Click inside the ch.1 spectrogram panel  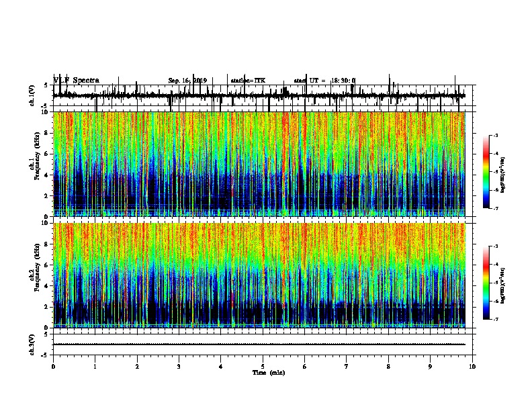click(259, 164)
